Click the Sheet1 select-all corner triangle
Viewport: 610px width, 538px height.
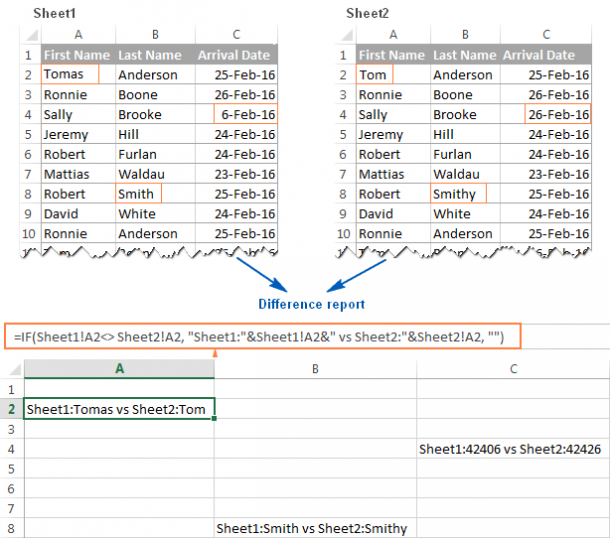30,34
